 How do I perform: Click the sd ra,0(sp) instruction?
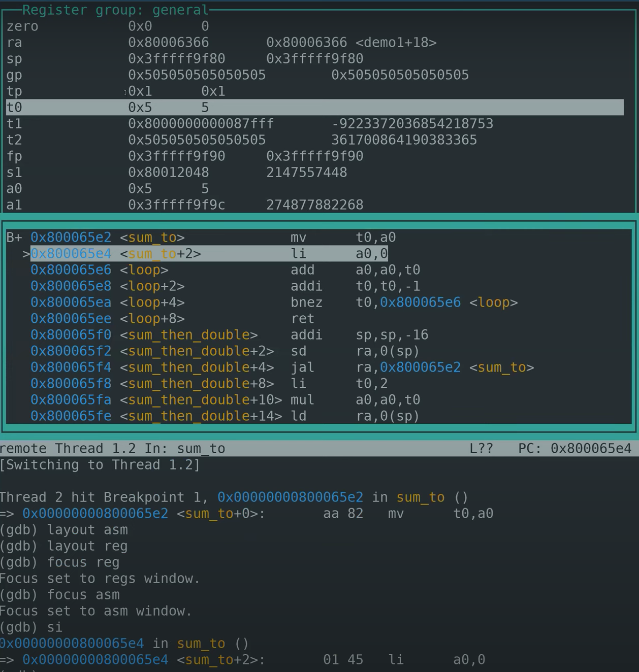coord(355,351)
